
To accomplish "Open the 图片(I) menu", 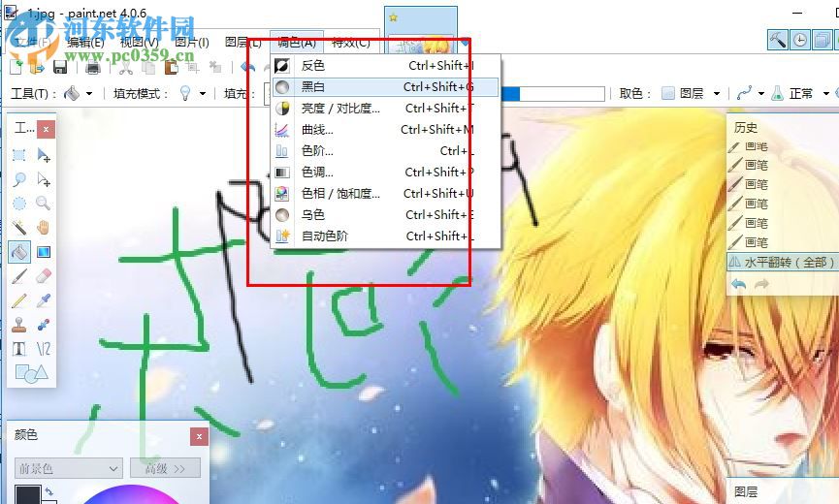I will click(191, 43).
